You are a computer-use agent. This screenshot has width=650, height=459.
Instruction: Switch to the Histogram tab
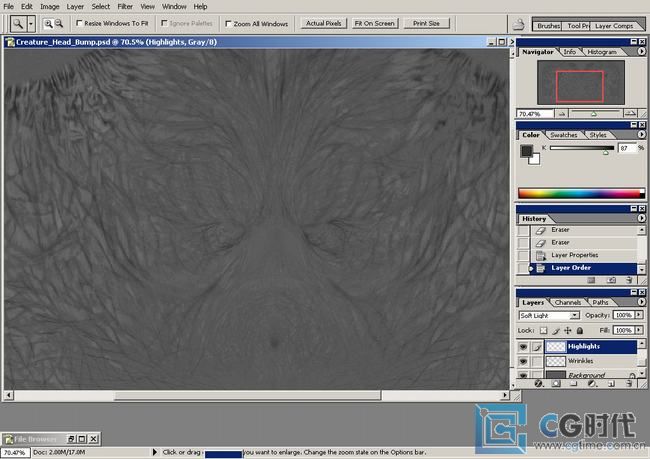[x=602, y=52]
